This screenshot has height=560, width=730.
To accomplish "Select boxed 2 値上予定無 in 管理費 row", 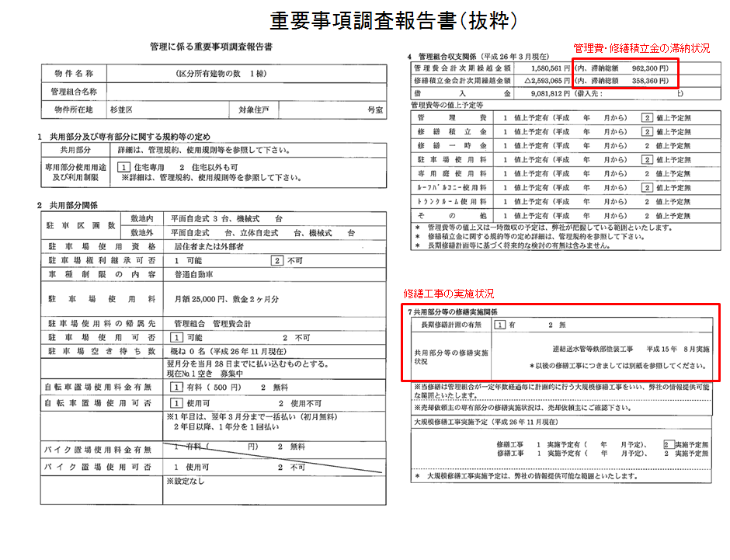I will point(666,118).
